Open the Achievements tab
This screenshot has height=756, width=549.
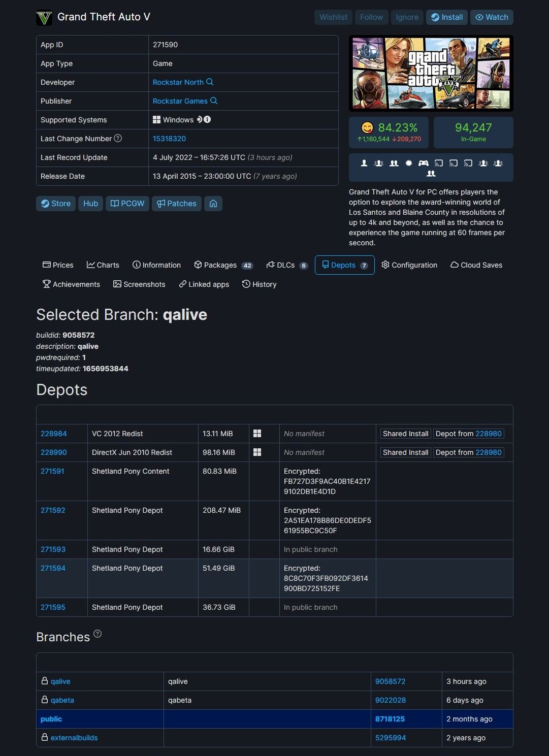pos(71,284)
